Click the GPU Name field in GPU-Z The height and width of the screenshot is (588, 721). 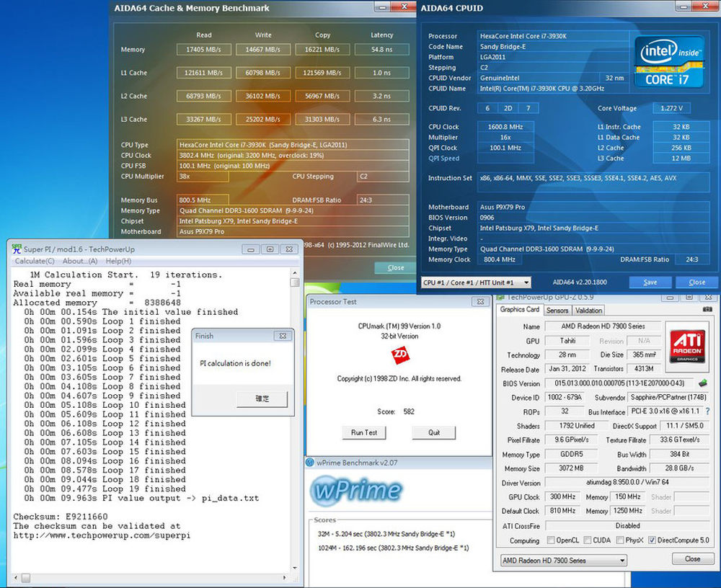[x=603, y=326]
